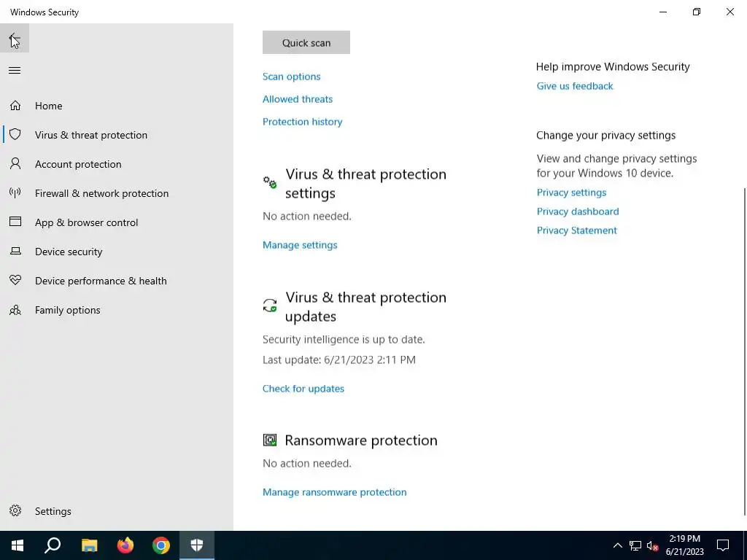
Task: Open Device performance & health section
Action: 101,281
